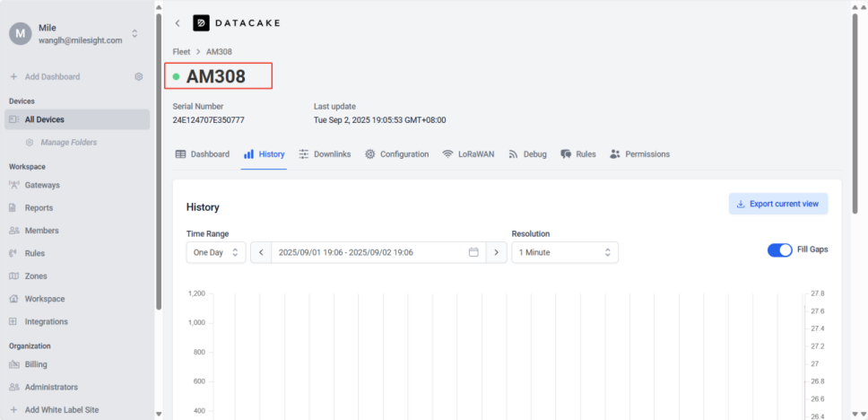
Task: Open sidebar settings gear next to Add Dashboard
Action: coord(139,77)
